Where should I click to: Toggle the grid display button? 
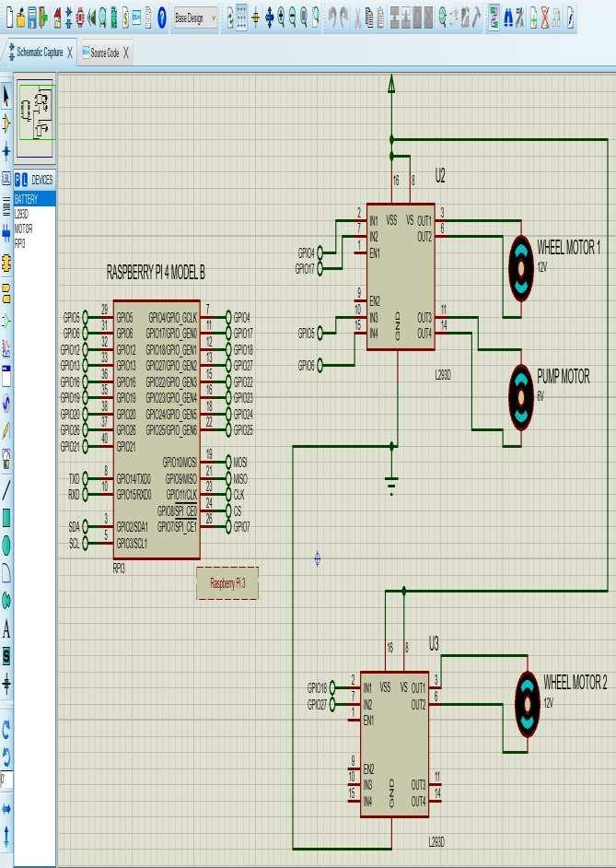point(241,18)
